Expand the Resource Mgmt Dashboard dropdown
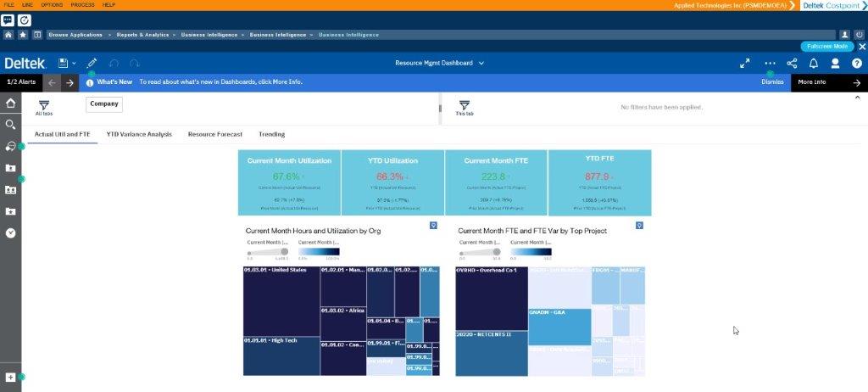Viewport: 868px width, 392px height. (481, 64)
